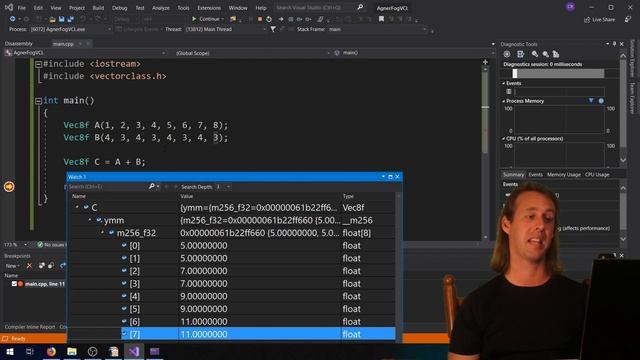Open the Stack Frame dropdown

pos(377,29)
